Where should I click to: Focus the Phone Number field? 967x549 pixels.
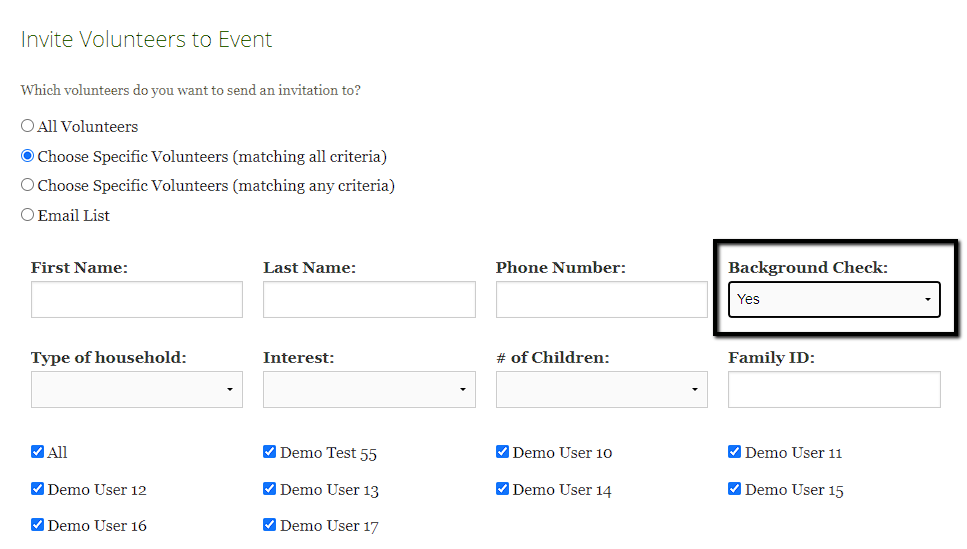coord(601,300)
